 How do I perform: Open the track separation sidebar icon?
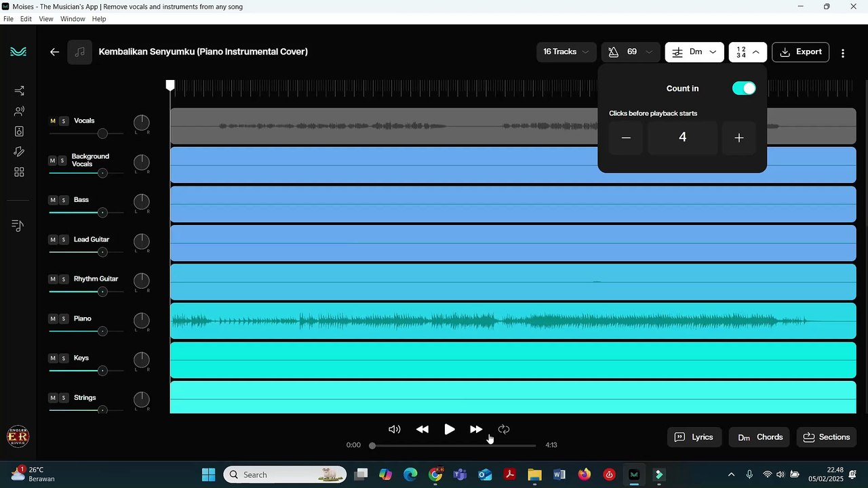point(19,91)
